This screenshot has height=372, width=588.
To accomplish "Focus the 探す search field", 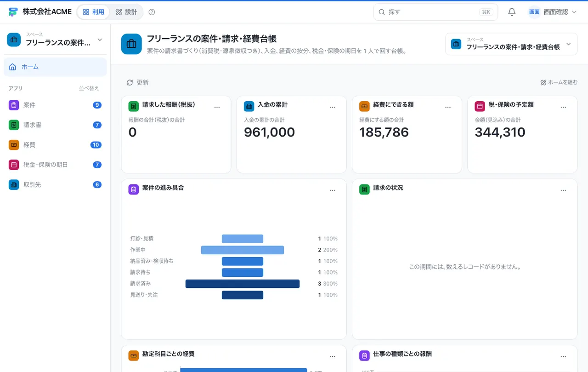I will click(x=435, y=12).
